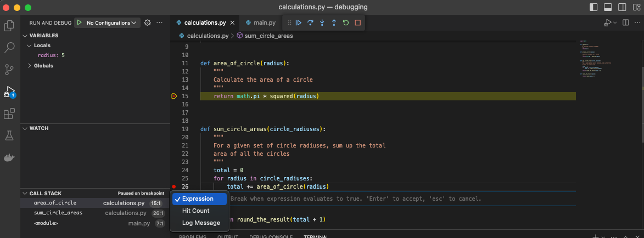Collapse the Locals scope

click(30, 46)
